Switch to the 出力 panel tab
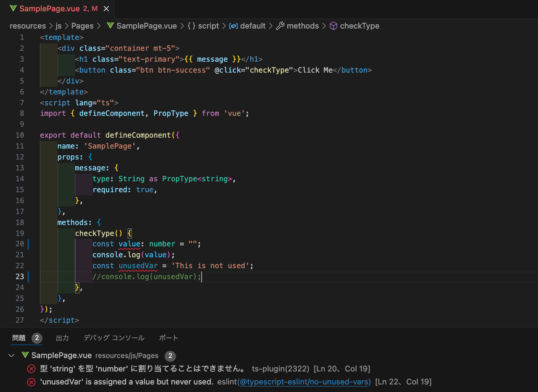 pyautogui.click(x=62, y=338)
